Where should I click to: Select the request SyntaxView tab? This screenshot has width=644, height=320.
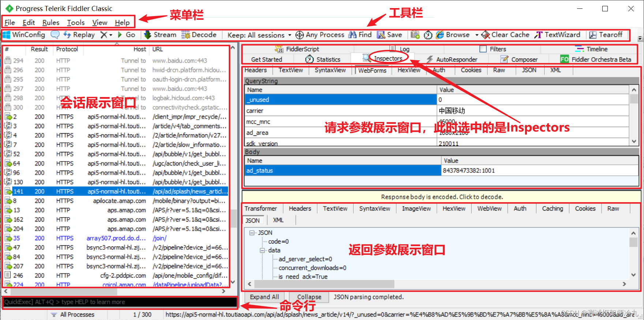330,70
